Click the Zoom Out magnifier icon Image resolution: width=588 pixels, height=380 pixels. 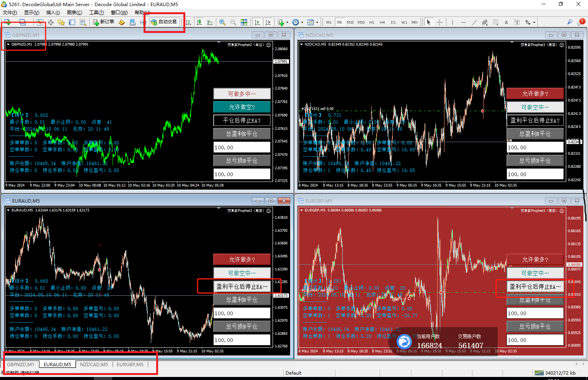click(x=233, y=22)
